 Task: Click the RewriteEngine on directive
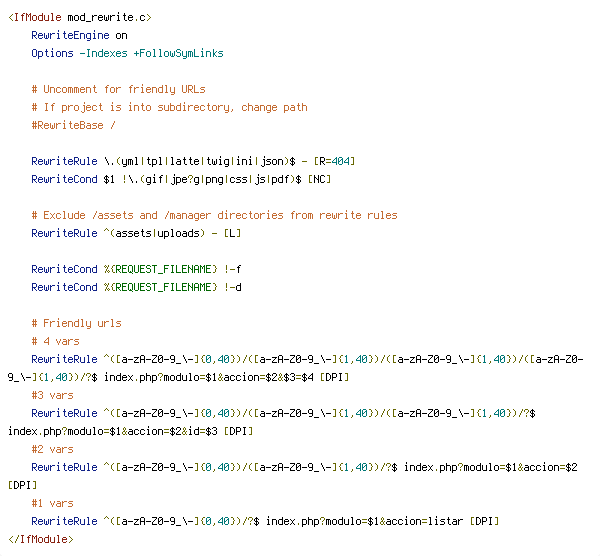coord(79,35)
